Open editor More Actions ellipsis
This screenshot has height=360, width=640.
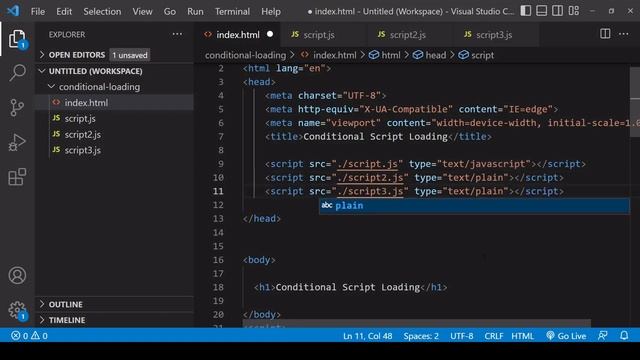pos(624,34)
